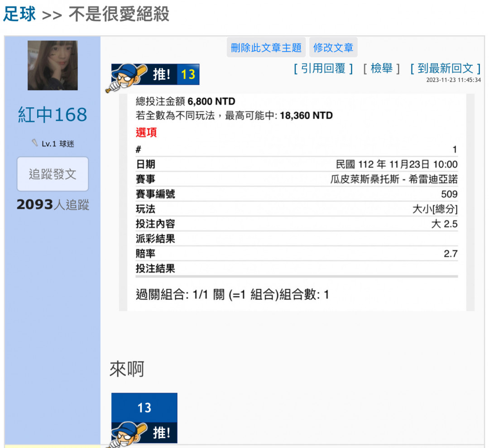Select the play type 大小[總分]
The width and height of the screenshot is (489, 448).
pos(435,209)
